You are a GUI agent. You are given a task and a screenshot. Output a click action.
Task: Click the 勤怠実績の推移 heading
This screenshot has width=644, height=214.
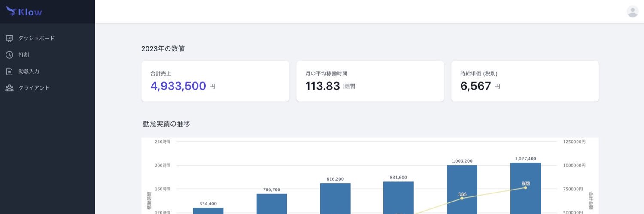tap(167, 124)
